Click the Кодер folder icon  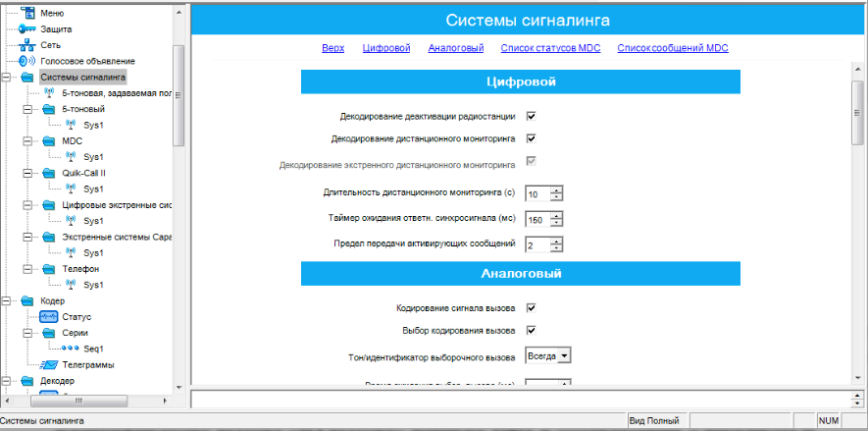click(27, 301)
